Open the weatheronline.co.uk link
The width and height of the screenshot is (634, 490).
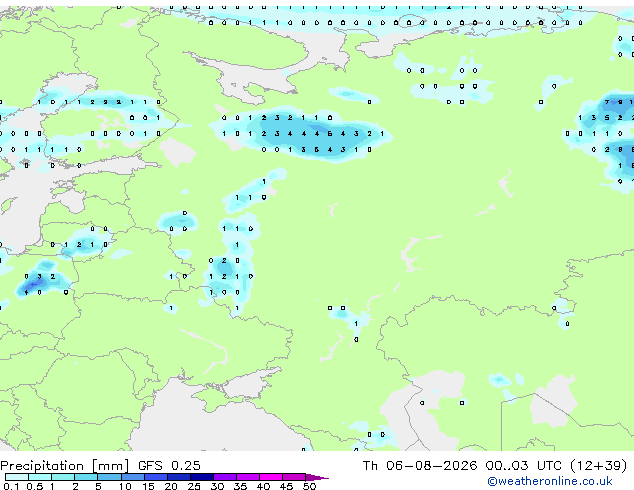click(x=550, y=481)
